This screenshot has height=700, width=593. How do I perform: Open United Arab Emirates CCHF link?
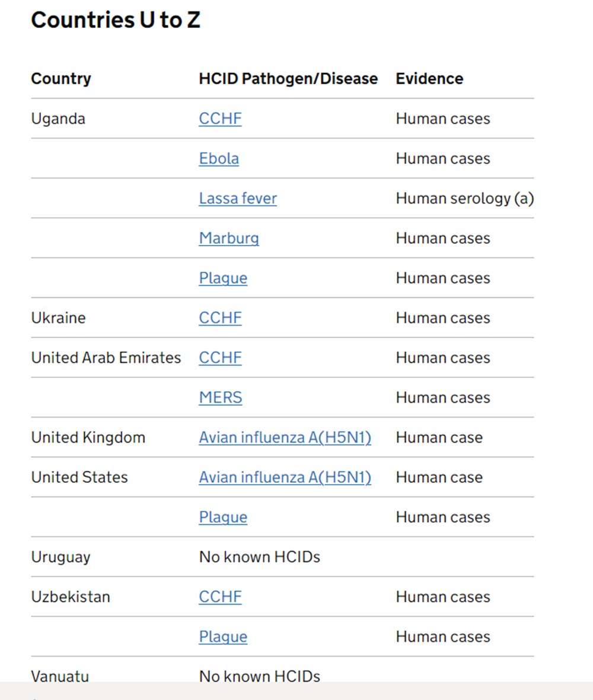click(x=220, y=358)
